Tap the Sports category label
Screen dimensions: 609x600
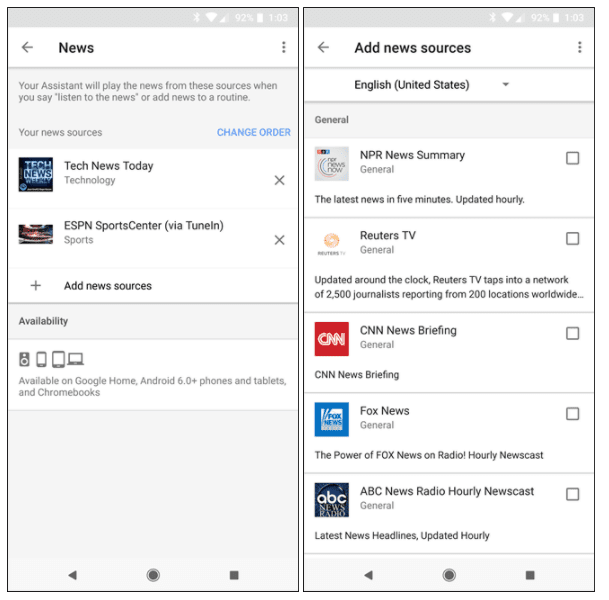click(x=78, y=240)
